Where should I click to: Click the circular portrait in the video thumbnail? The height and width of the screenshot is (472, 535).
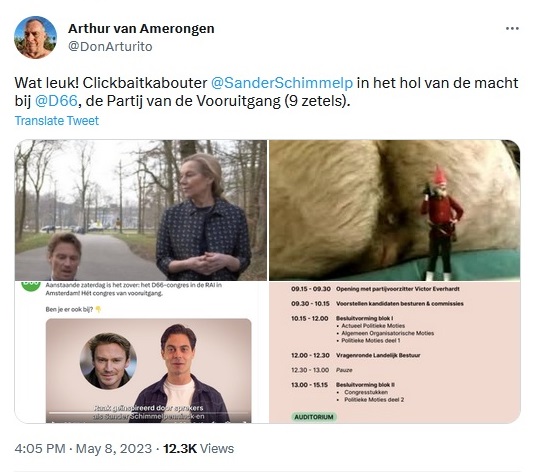pyautogui.click(x=109, y=361)
